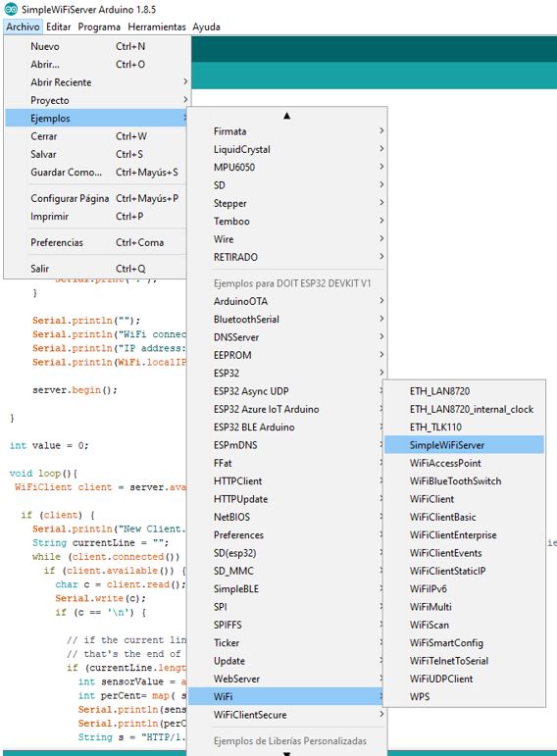Load the WPS example

coord(464,697)
